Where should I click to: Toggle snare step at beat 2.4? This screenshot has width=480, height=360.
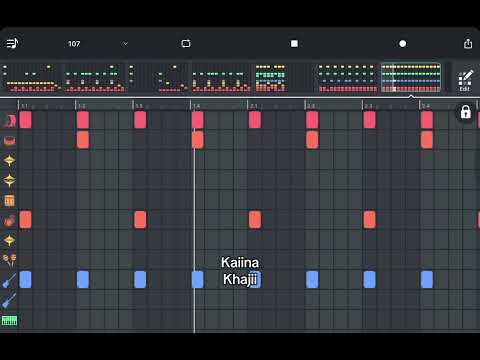tap(427, 140)
